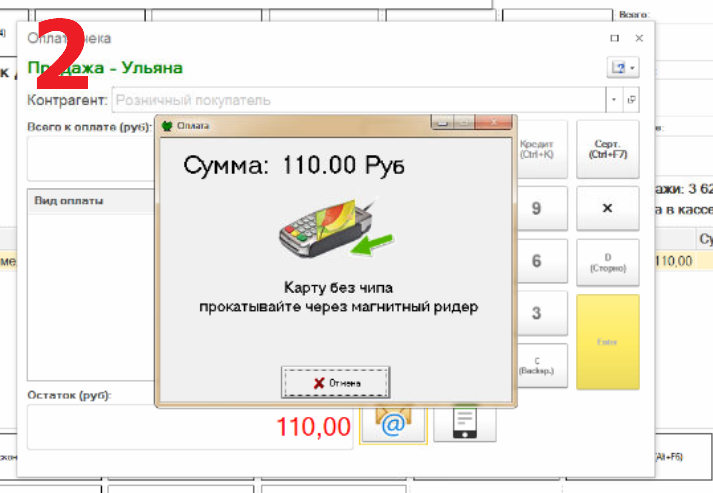Open the Контрагент lookup button
The height and width of the screenshot is (493, 713).
(631, 100)
